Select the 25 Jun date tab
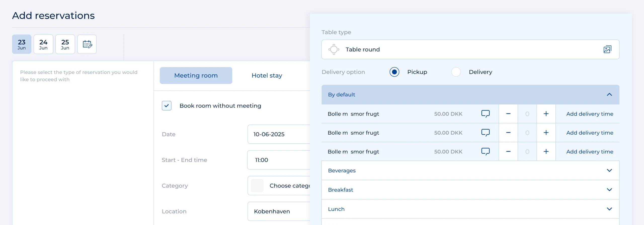 [65, 44]
